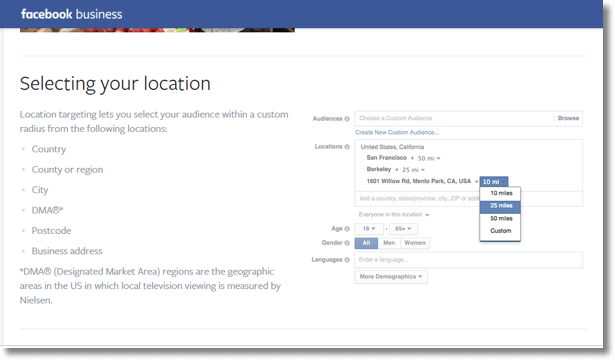Viewport: 615px width, 360px height.
Task: Click the Business address list item
Action: tap(67, 251)
